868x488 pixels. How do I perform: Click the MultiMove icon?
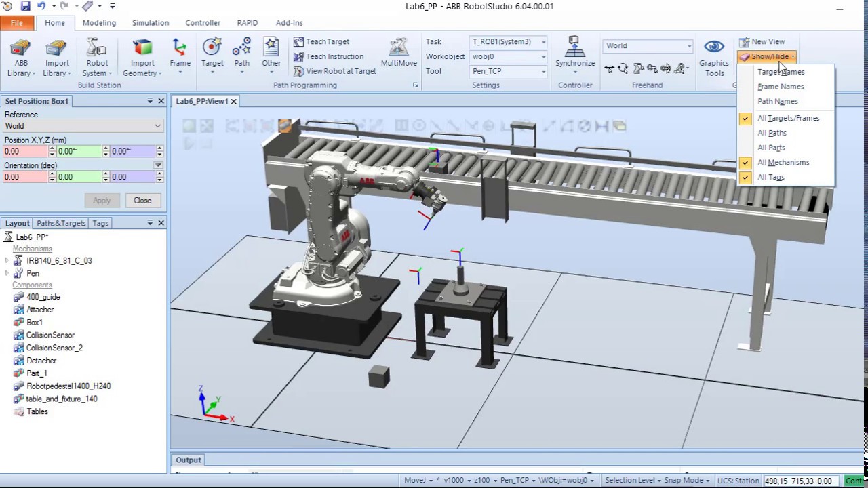tap(399, 53)
